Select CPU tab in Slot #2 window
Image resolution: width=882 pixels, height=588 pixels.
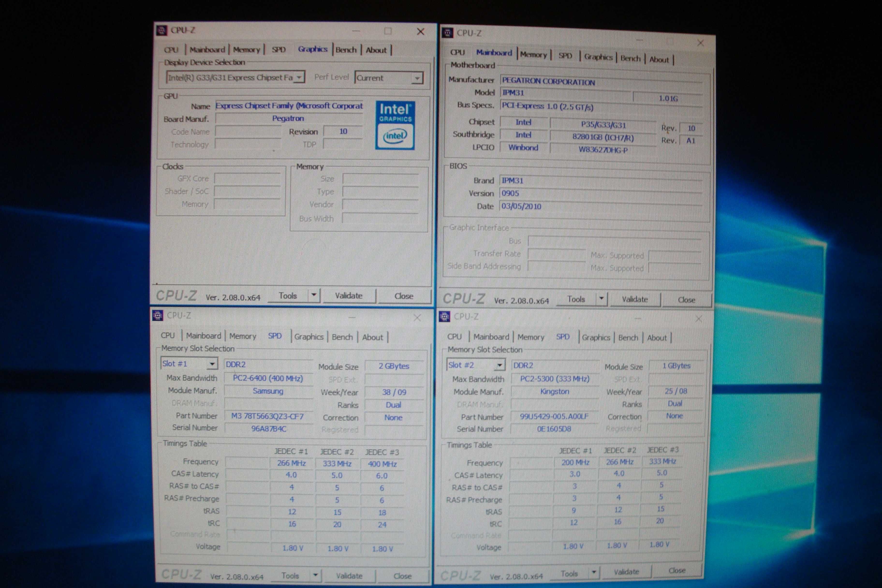click(454, 337)
